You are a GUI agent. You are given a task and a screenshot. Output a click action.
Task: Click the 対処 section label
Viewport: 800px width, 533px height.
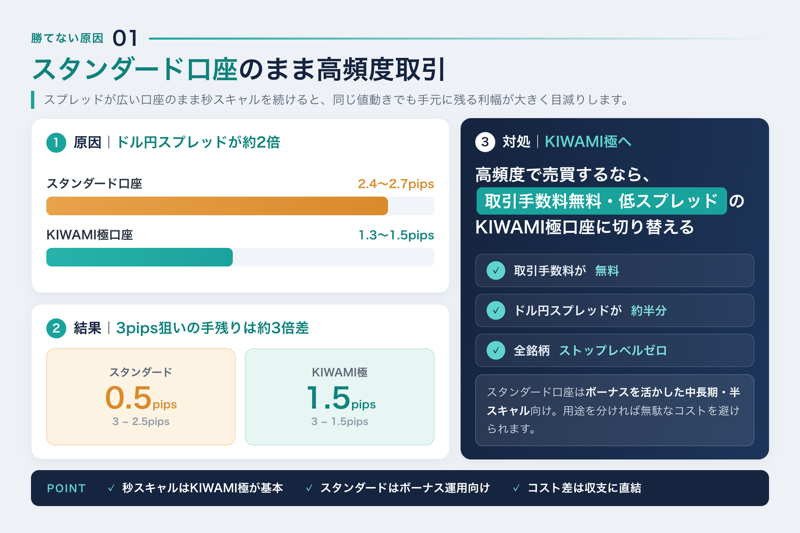[516, 141]
